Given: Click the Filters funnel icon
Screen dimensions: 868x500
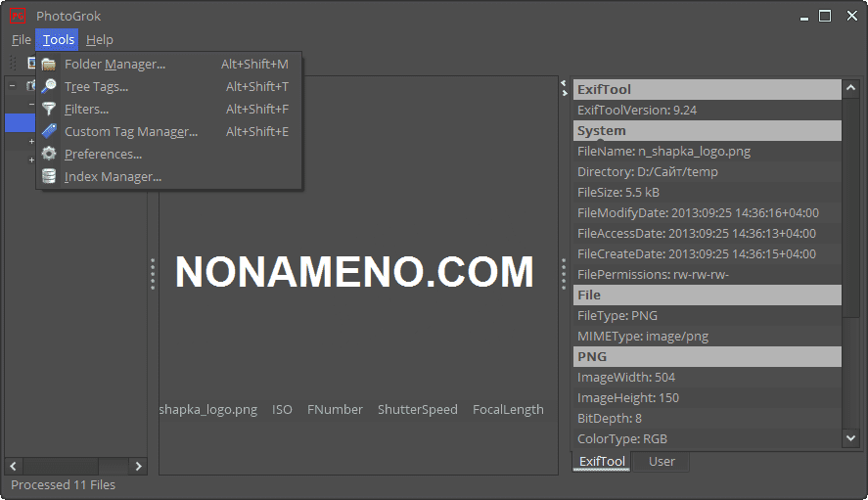Looking at the screenshot, I should (49, 110).
